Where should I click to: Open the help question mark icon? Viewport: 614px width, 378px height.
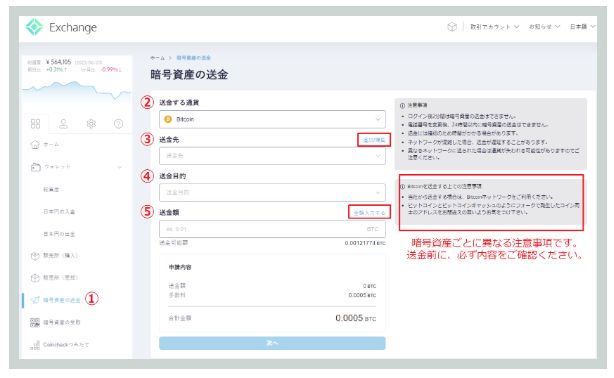pyautogui.click(x=118, y=124)
